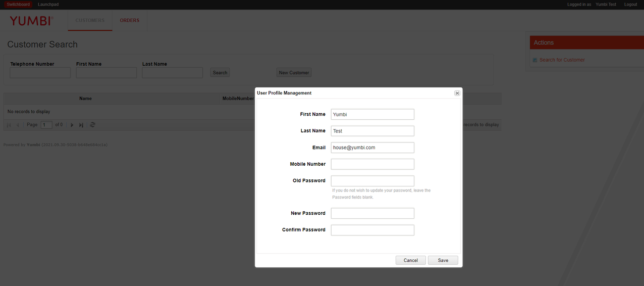Click the page number box in pager
The height and width of the screenshot is (286, 644).
click(x=46, y=125)
